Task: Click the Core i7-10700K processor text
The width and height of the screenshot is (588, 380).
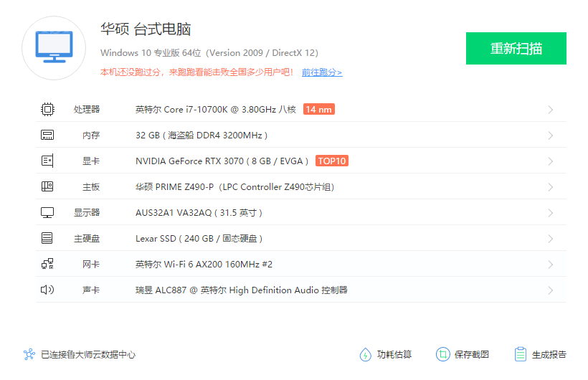Action: point(216,109)
